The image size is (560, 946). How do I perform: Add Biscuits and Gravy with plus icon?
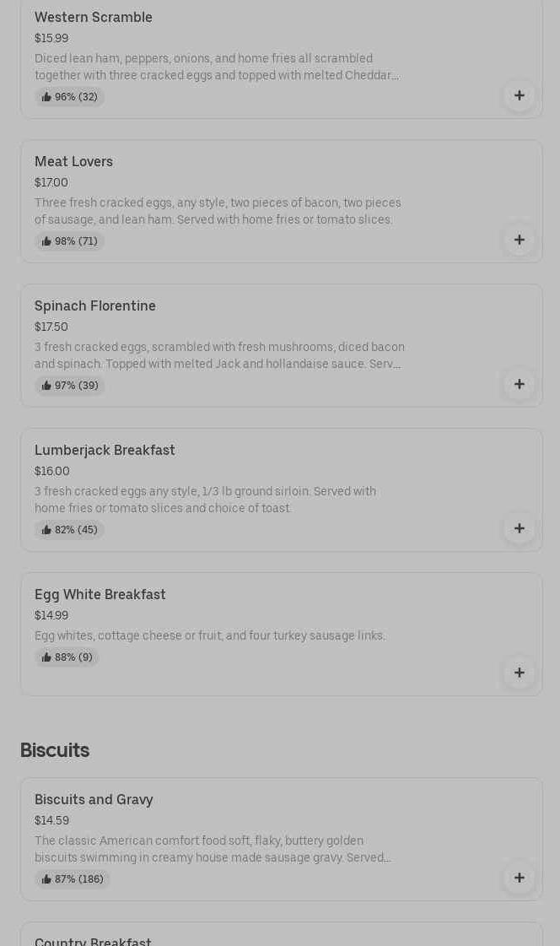pyautogui.click(x=519, y=878)
